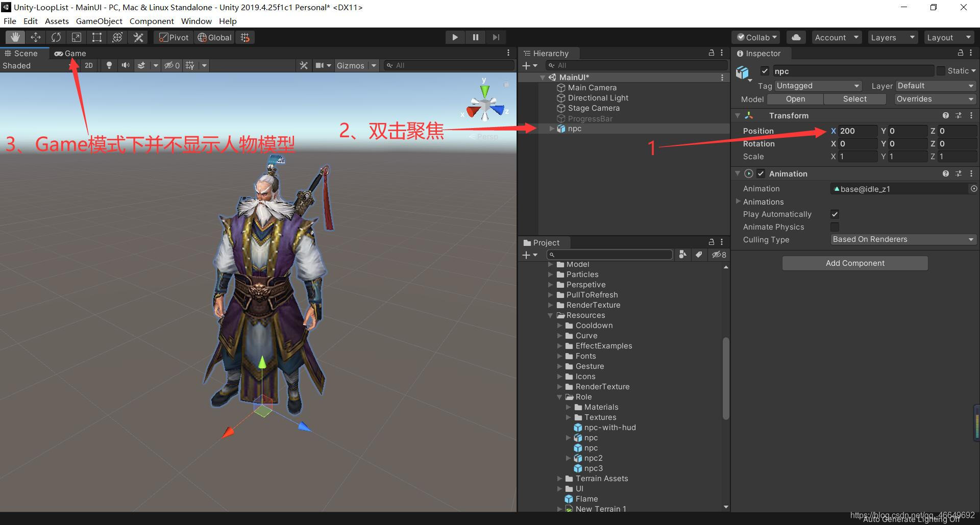Collapse the Role folder
The image size is (980, 525).
point(560,397)
